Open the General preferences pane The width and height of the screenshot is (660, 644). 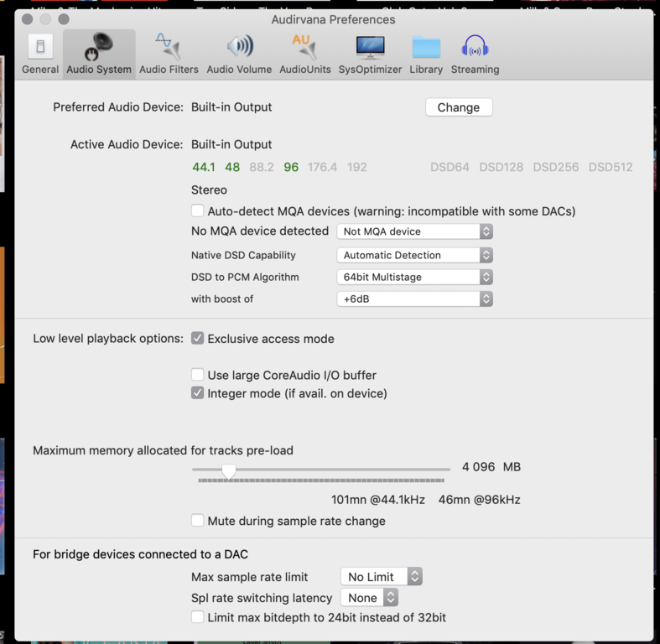click(x=40, y=55)
